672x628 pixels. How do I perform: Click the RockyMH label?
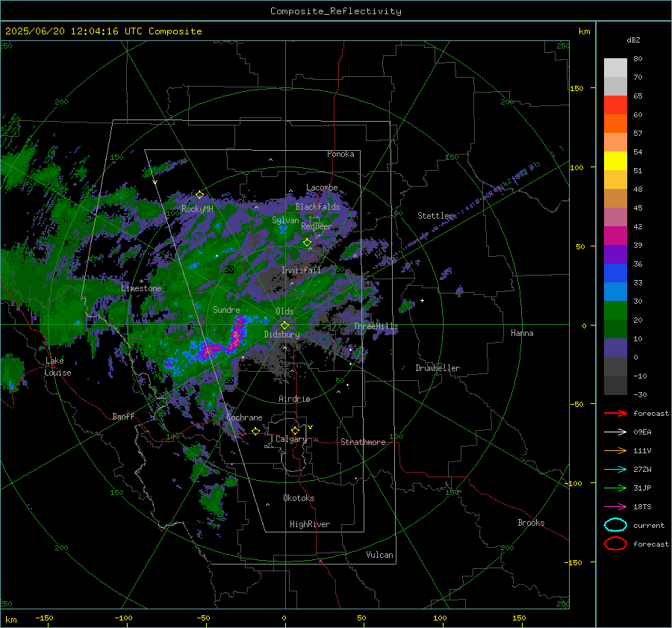coord(197,209)
